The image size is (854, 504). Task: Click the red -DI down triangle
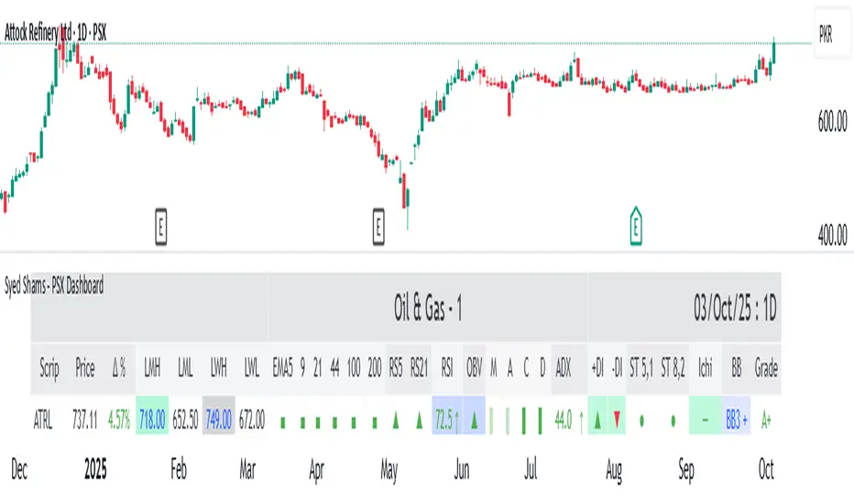tap(618, 421)
